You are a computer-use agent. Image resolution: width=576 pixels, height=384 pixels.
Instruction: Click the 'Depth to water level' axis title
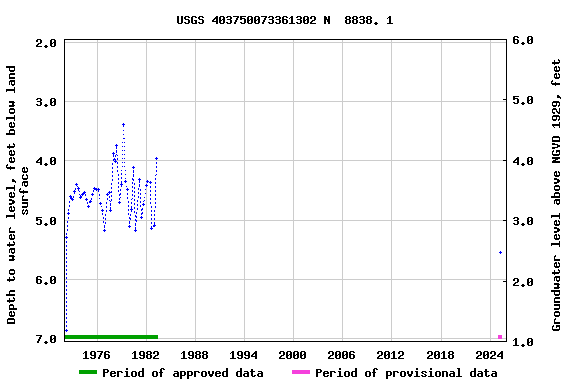[x=17, y=195]
